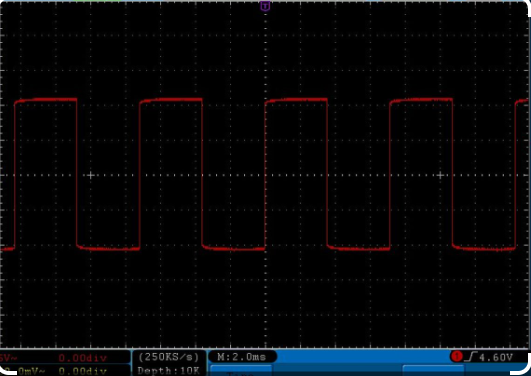Click the rising edge beneath the trigger marker

point(265,175)
